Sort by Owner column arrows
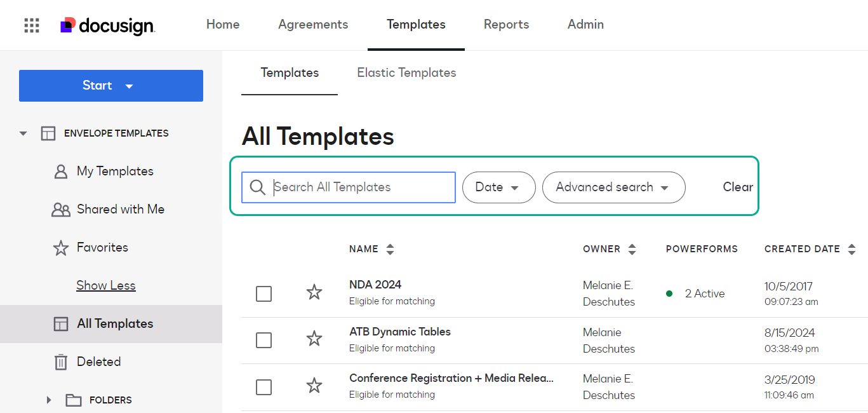The image size is (868, 413). 632,249
